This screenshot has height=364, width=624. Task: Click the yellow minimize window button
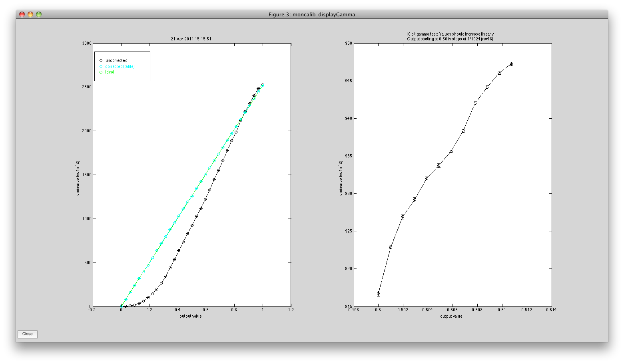point(30,14)
